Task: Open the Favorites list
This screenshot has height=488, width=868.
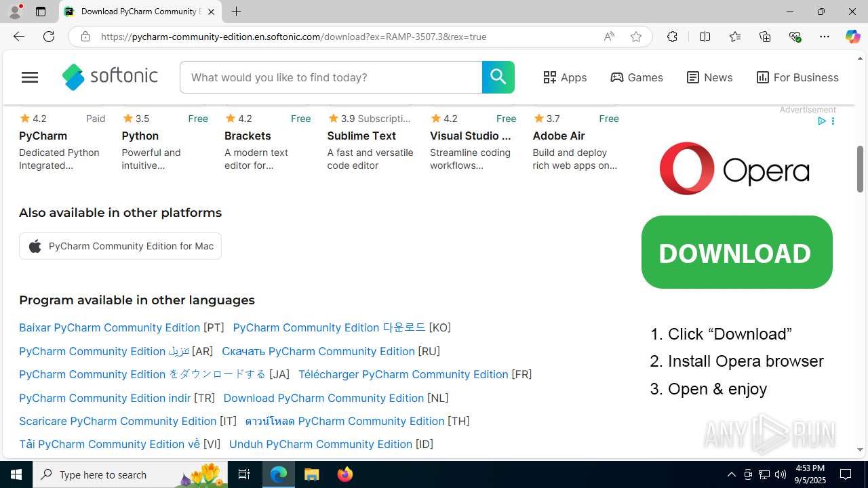Action: (735, 37)
